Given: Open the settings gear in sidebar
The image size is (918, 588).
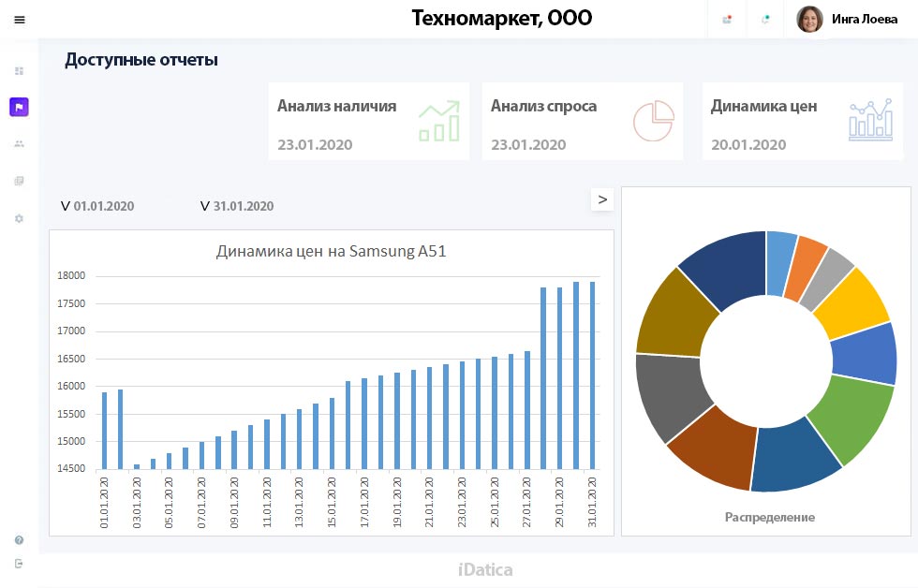Looking at the screenshot, I should (19, 218).
